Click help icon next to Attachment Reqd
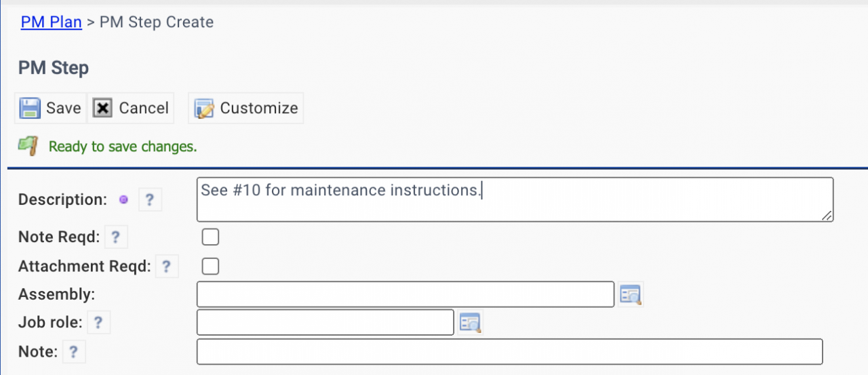The image size is (868, 375). [x=167, y=267]
